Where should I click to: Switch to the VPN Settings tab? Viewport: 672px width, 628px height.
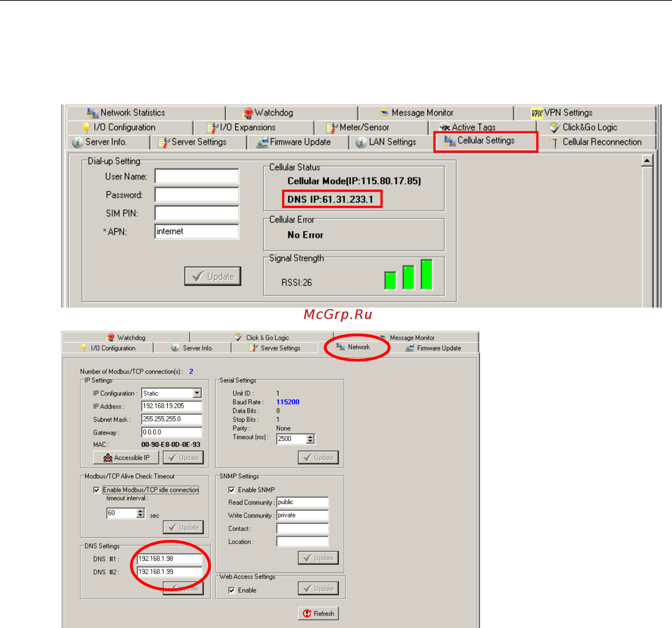click(585, 113)
